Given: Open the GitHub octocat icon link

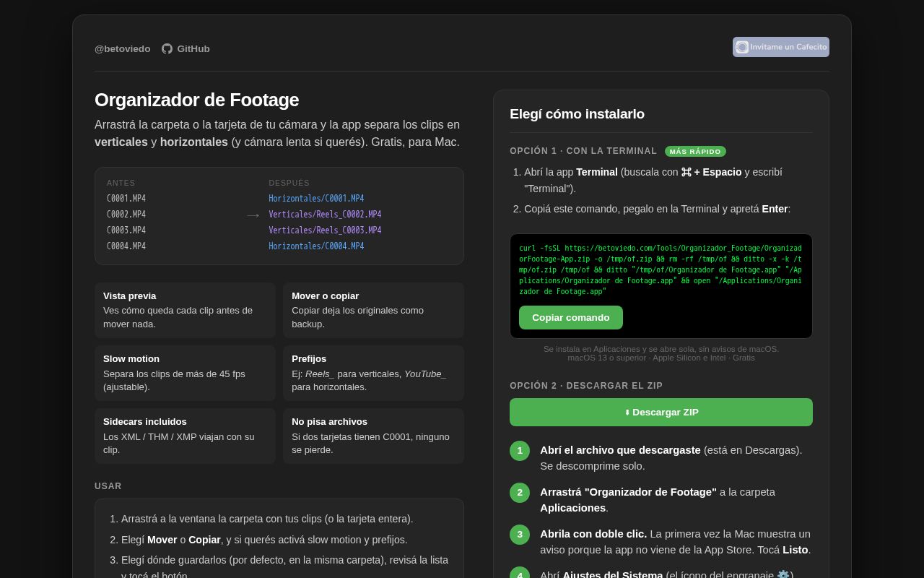Looking at the screenshot, I should [167, 48].
